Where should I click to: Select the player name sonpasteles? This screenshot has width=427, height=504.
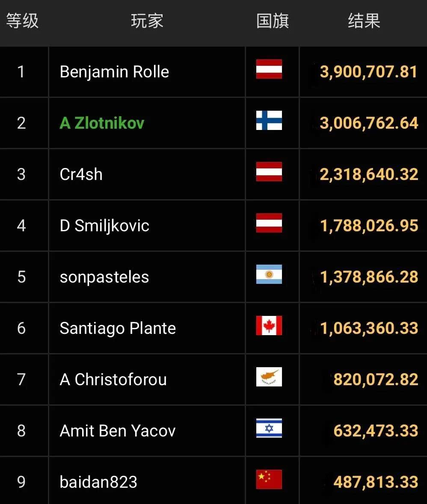[x=104, y=277]
